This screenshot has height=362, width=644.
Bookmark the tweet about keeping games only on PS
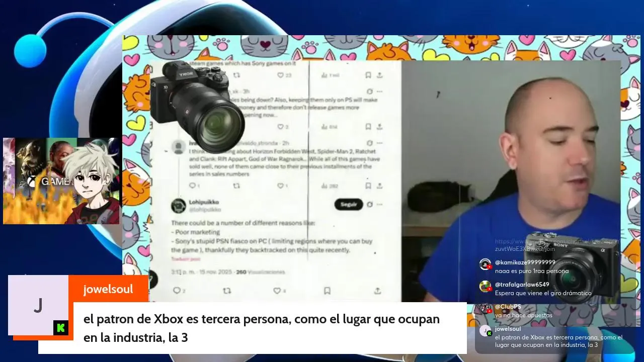(368, 127)
